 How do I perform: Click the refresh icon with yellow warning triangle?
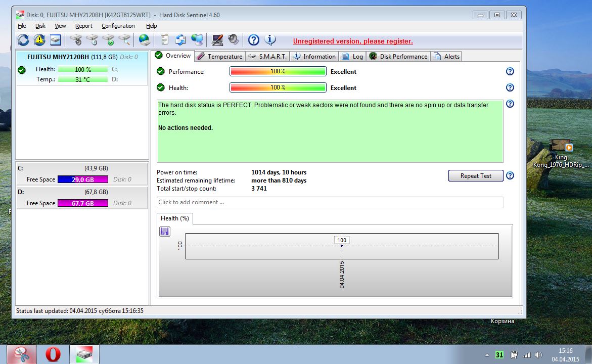[39, 39]
